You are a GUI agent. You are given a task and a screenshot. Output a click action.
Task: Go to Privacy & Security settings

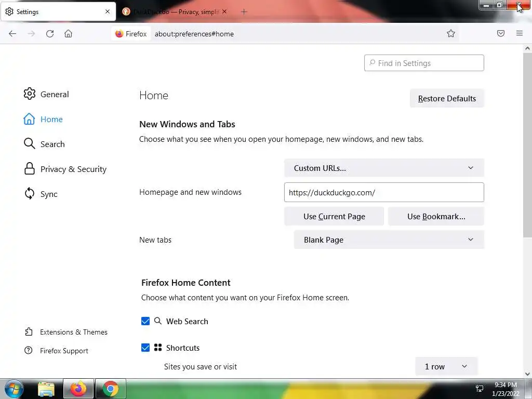tap(65, 169)
